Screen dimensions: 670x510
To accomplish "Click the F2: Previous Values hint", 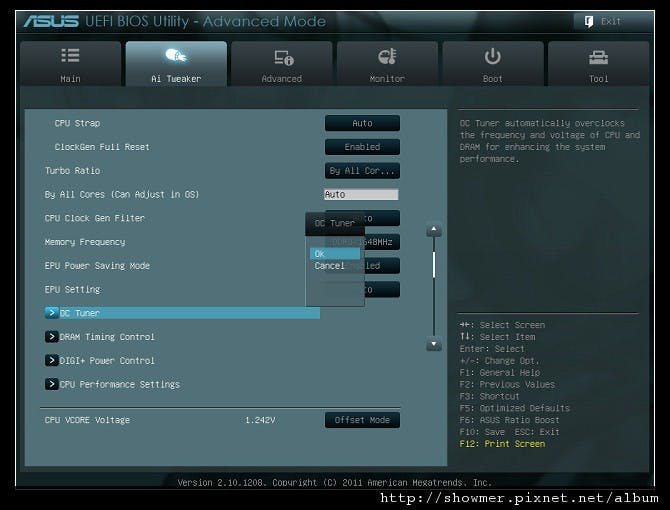I will (x=507, y=384).
